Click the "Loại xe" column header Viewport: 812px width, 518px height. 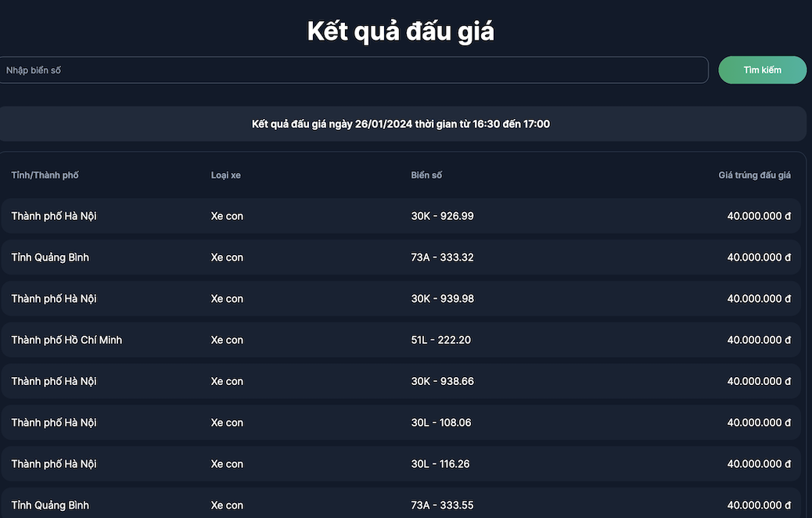[x=225, y=175]
